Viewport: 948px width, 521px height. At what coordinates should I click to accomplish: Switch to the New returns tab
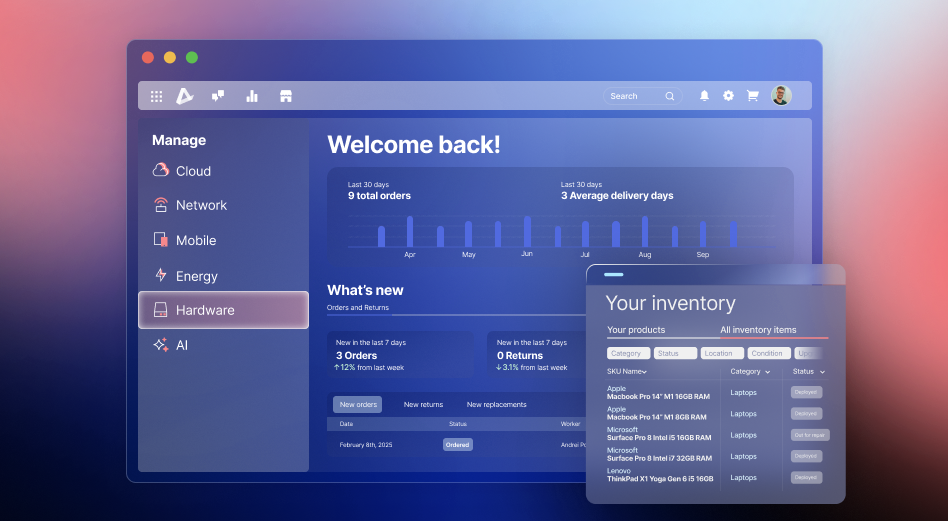click(x=423, y=405)
